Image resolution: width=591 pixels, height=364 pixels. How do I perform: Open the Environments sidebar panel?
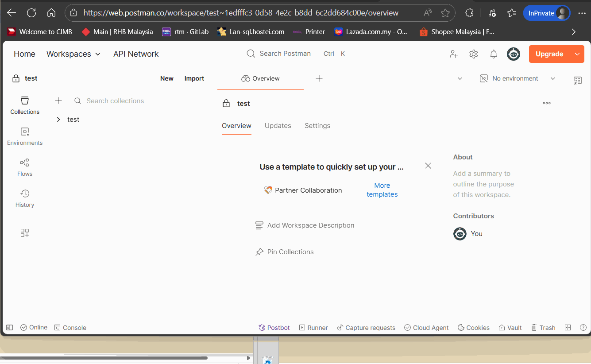pos(25,136)
